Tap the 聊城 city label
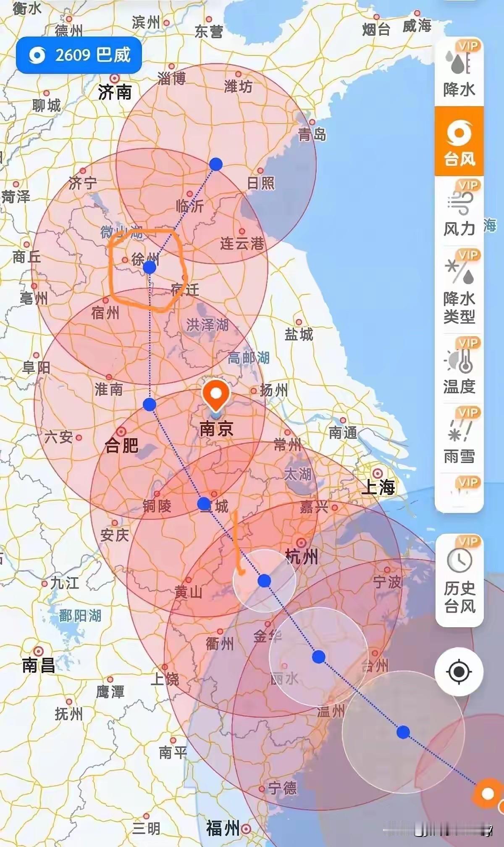The width and height of the screenshot is (504, 847). [47, 105]
